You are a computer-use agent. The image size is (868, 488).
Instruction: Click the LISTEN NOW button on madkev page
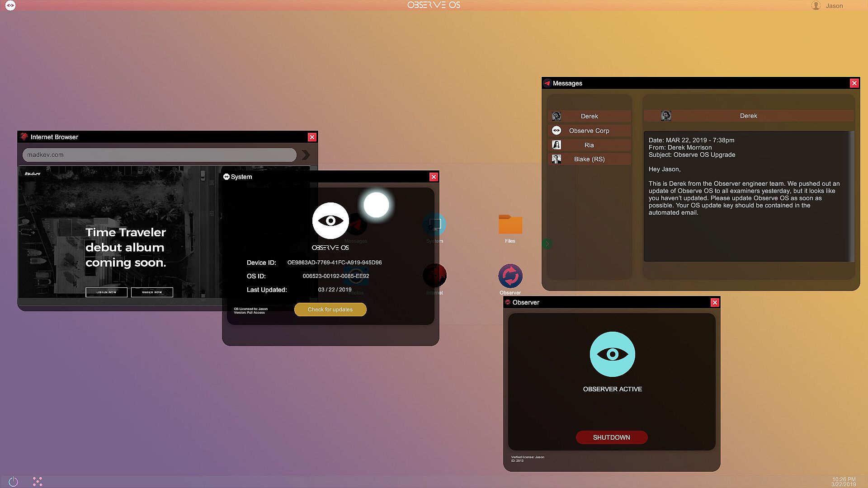click(x=106, y=292)
